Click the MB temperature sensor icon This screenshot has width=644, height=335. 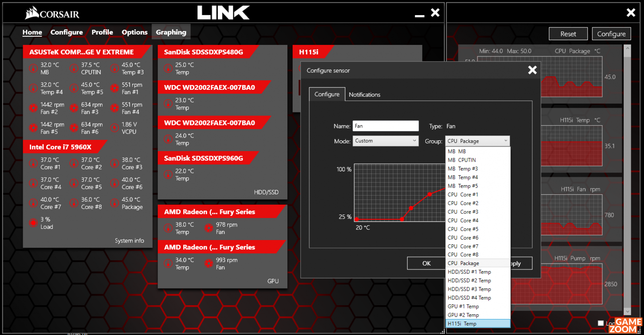click(33, 68)
